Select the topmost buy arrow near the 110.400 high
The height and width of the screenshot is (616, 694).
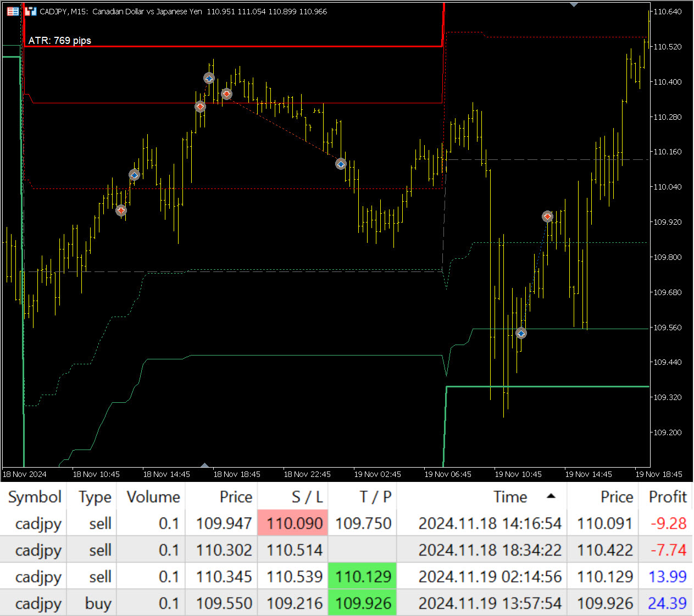pyautogui.click(x=209, y=78)
